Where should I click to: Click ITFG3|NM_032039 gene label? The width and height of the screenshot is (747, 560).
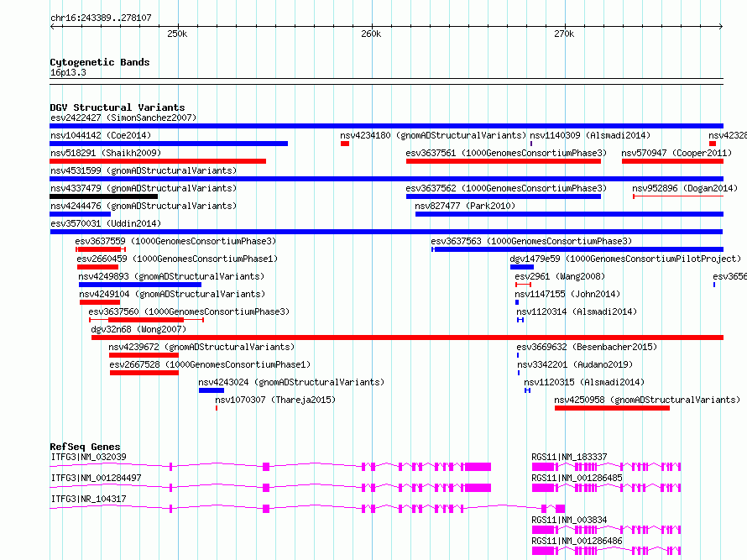[x=89, y=457]
